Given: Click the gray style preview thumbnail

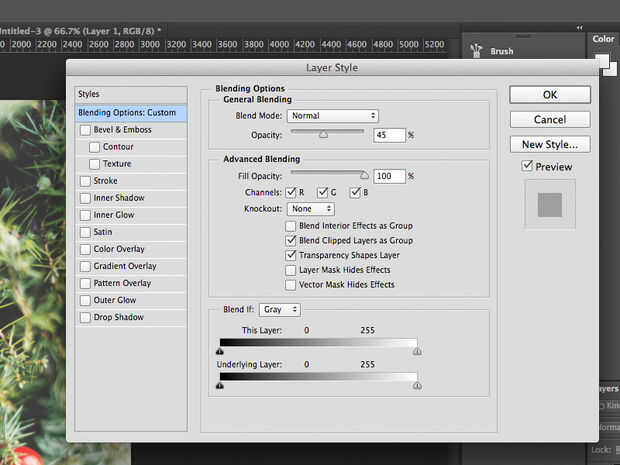Looking at the screenshot, I should [x=549, y=205].
